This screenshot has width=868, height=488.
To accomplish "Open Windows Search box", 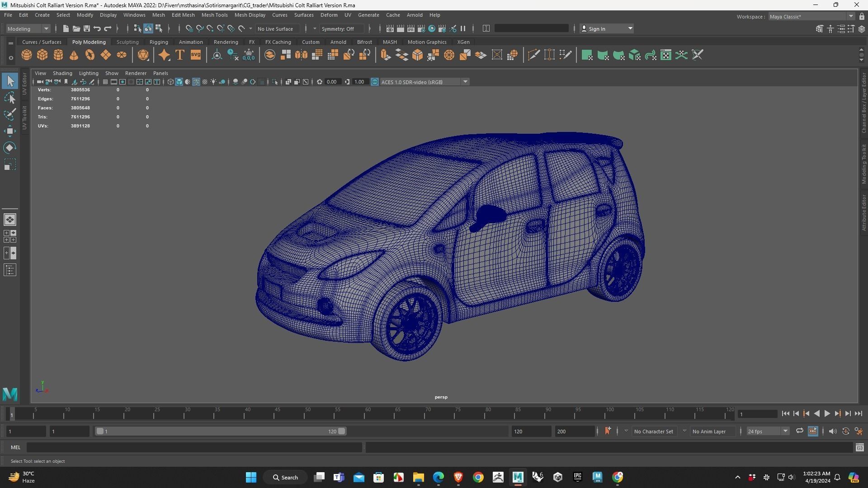I will point(286,477).
